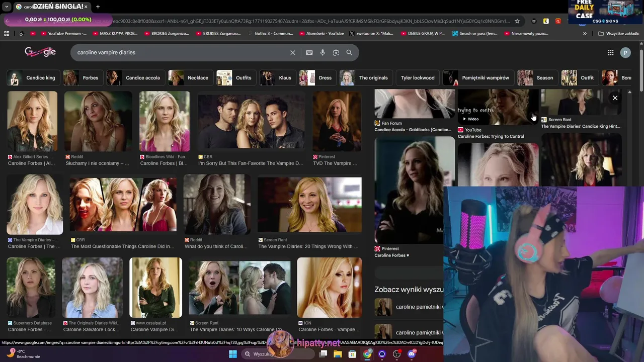Image resolution: width=644 pixels, height=362 pixels.
Task: Close the image preview side panel
Action: click(x=615, y=98)
